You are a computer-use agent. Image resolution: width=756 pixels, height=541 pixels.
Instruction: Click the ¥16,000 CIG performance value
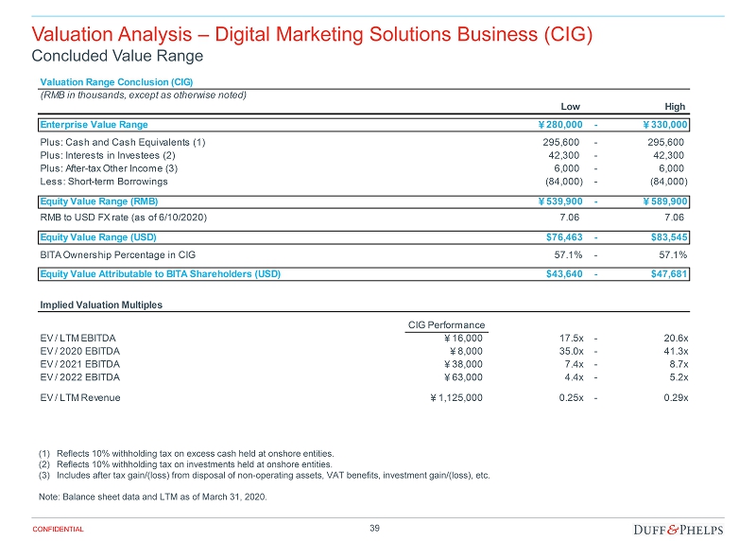463,338
